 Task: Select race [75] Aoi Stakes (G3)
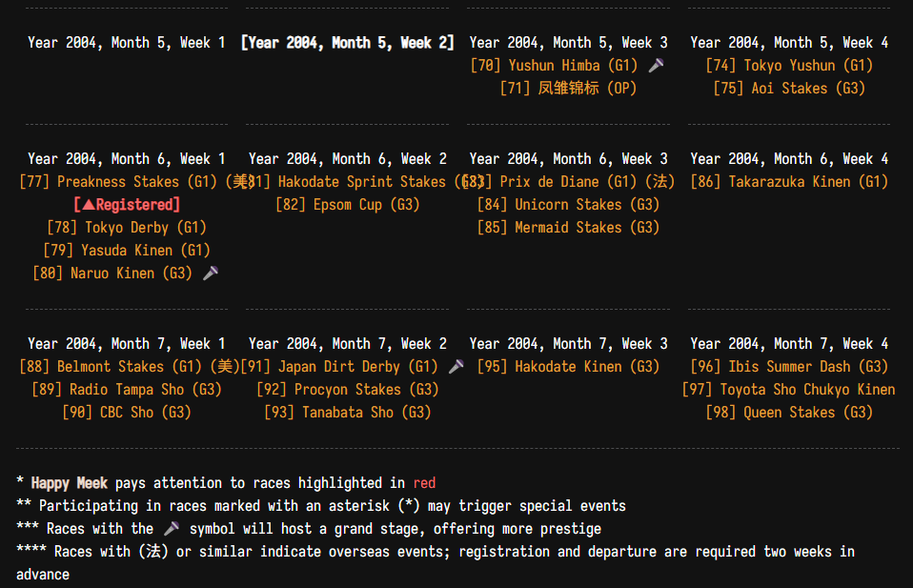[x=789, y=88]
